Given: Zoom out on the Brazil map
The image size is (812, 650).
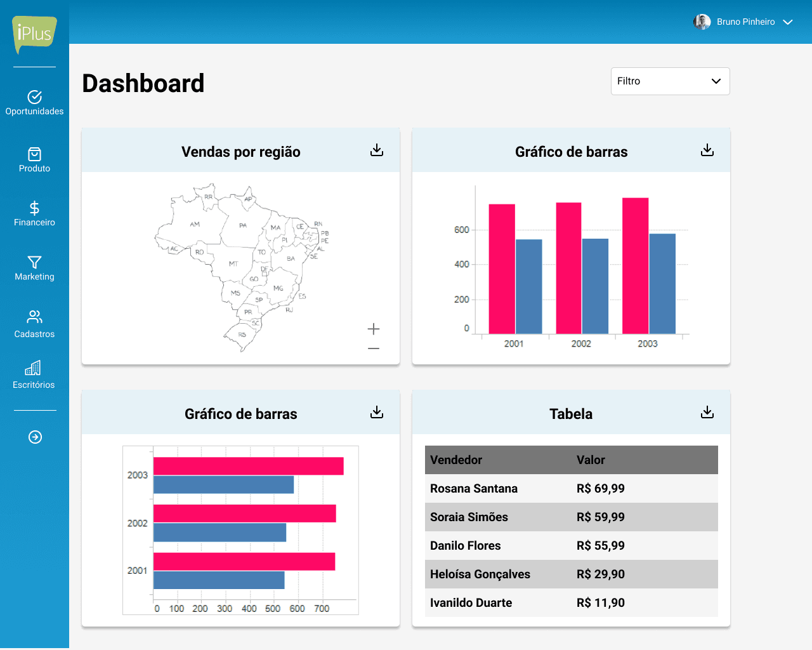Looking at the screenshot, I should click(x=374, y=348).
